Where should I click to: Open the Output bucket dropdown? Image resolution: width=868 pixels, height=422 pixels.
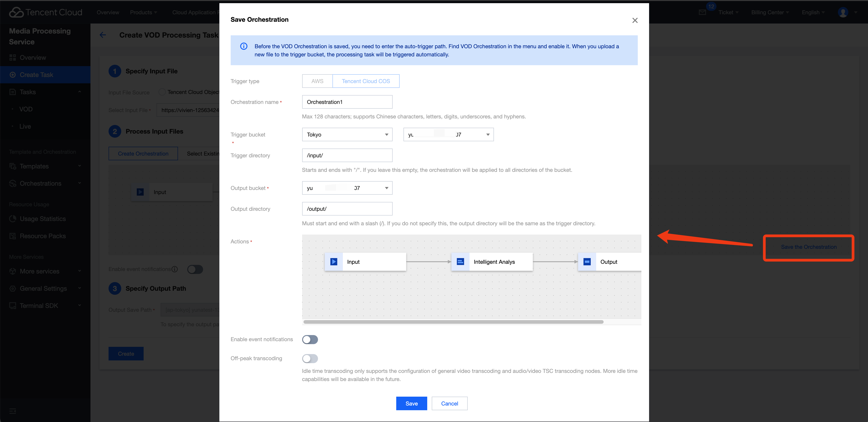pyautogui.click(x=347, y=188)
